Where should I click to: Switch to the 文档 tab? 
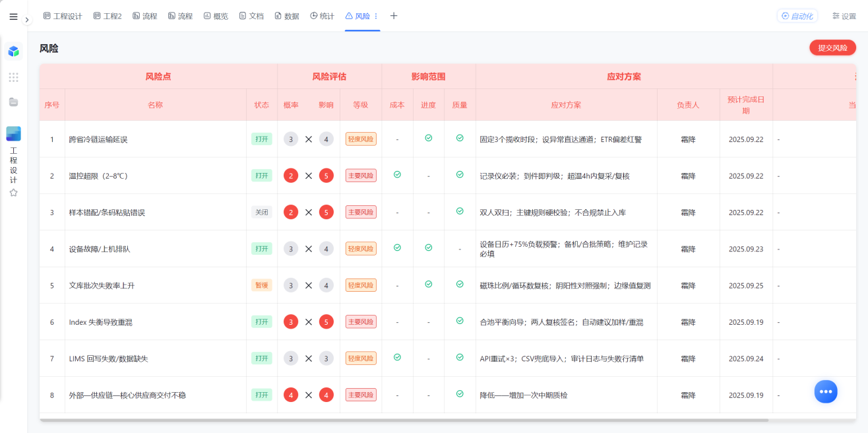[x=251, y=16]
